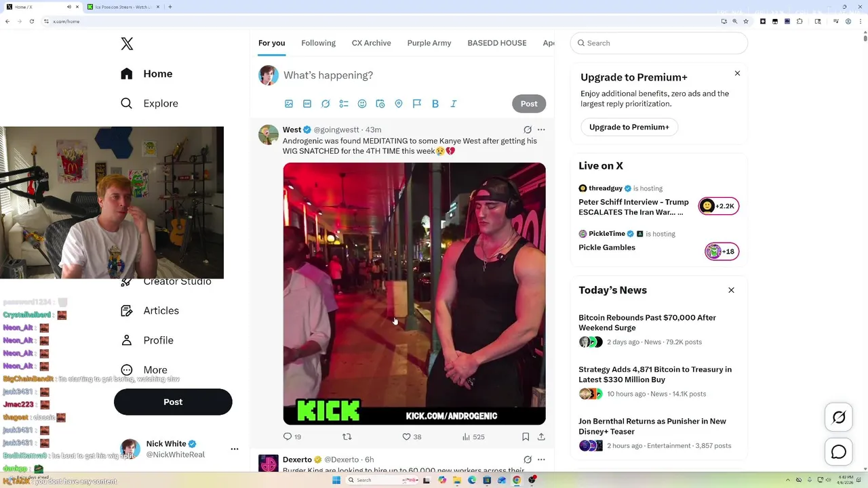Open Profile in the sidebar

pyautogui.click(x=147, y=340)
